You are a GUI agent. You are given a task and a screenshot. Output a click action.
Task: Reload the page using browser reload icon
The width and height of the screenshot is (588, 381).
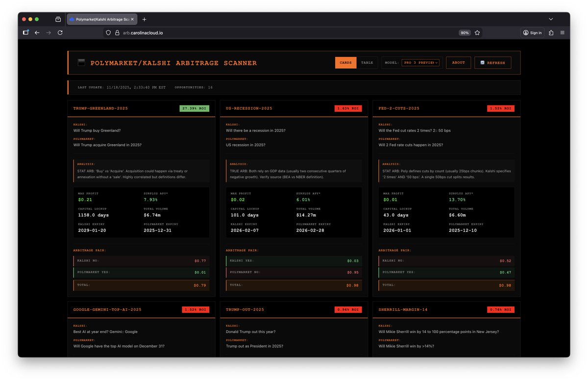tap(60, 32)
